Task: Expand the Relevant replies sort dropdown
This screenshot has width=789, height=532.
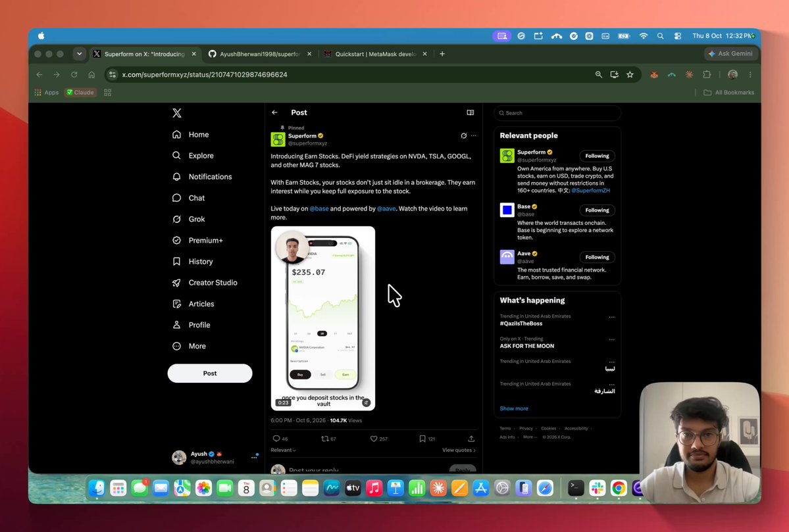Action: click(x=284, y=450)
